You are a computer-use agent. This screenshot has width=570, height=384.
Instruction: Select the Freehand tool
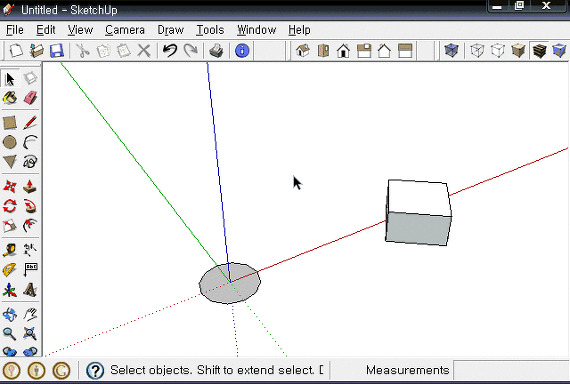point(30,162)
